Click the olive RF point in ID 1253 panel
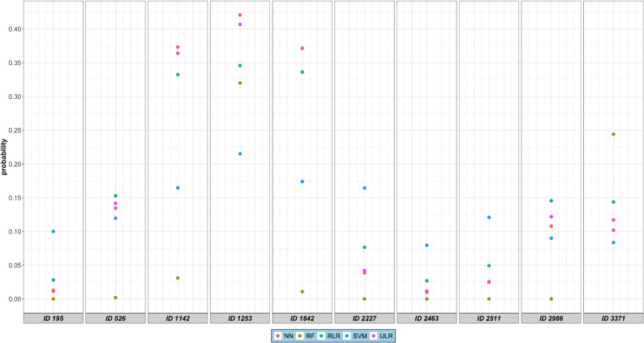The width and height of the screenshot is (644, 343). 240,83
